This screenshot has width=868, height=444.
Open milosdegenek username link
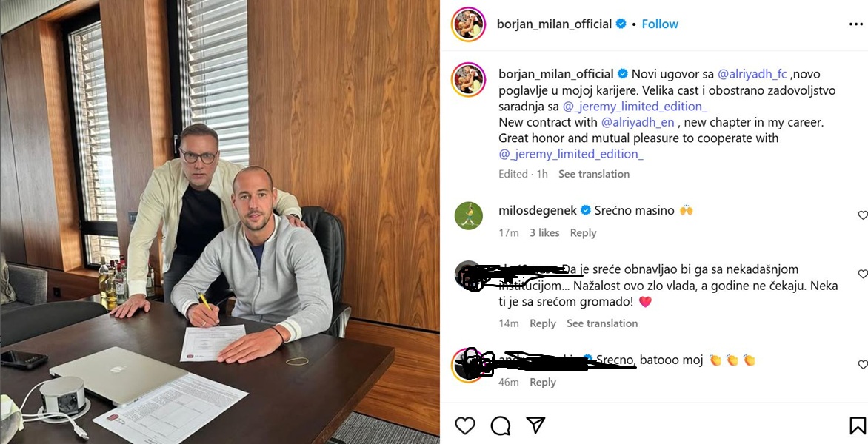point(538,211)
